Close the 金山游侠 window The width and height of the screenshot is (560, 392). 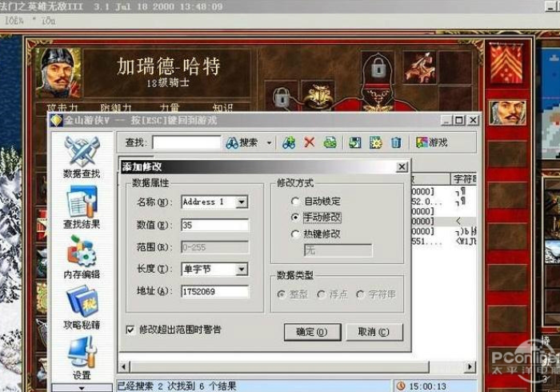[474, 120]
